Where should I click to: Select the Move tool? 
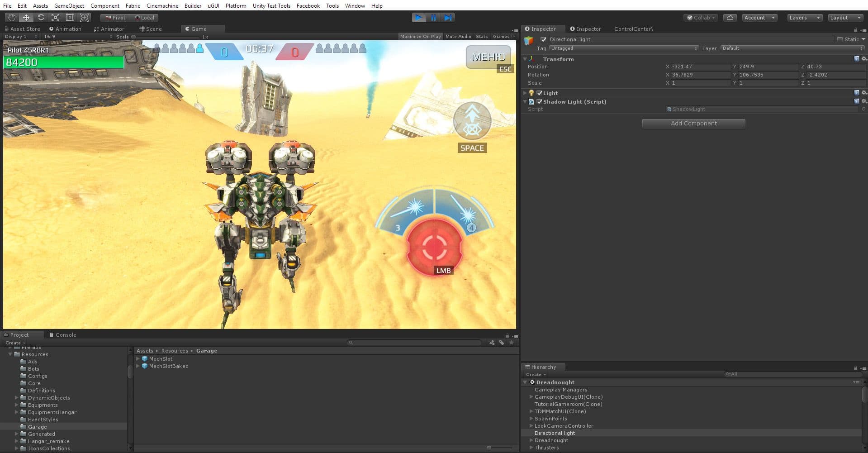(26, 18)
